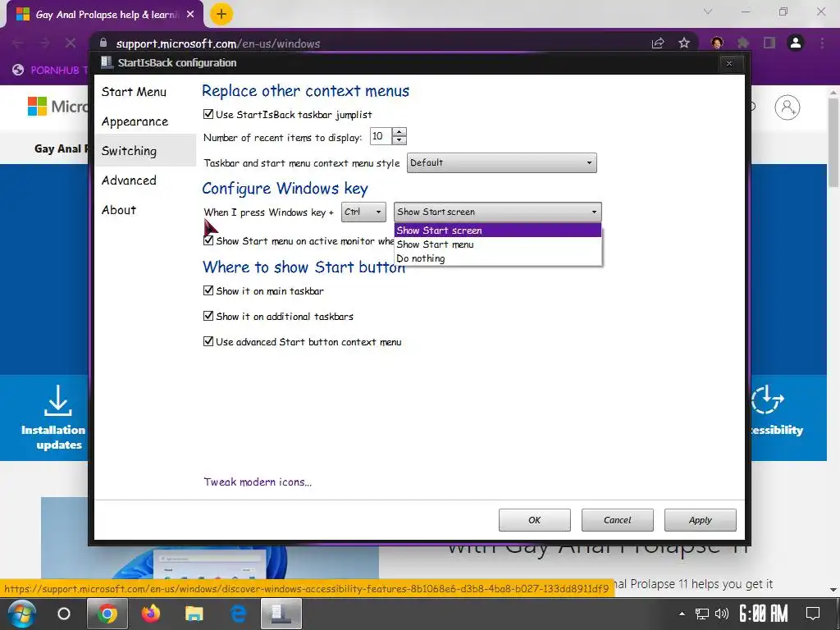840x630 pixels.
Task: Share this page from address bar
Action: [658, 43]
